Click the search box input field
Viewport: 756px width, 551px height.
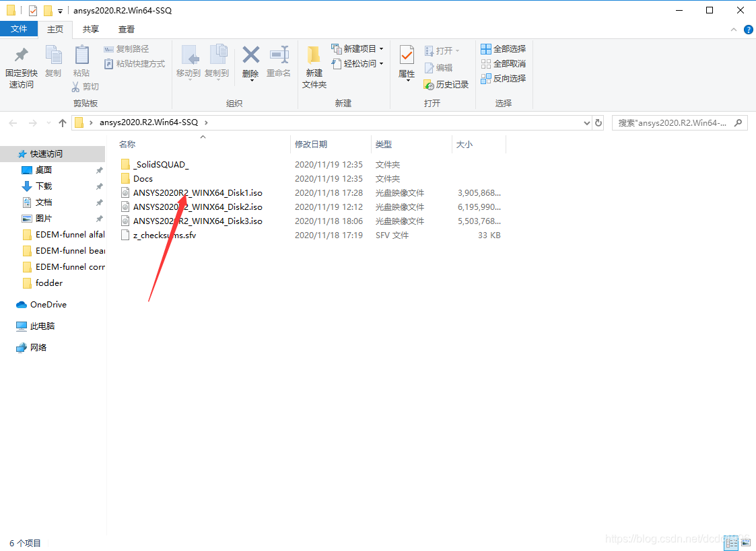(x=673, y=122)
